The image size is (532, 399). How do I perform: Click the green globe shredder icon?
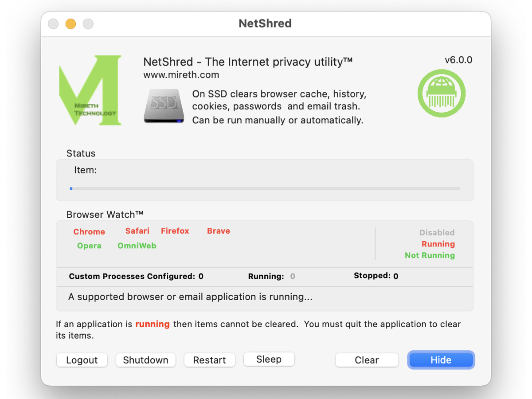coord(442,93)
